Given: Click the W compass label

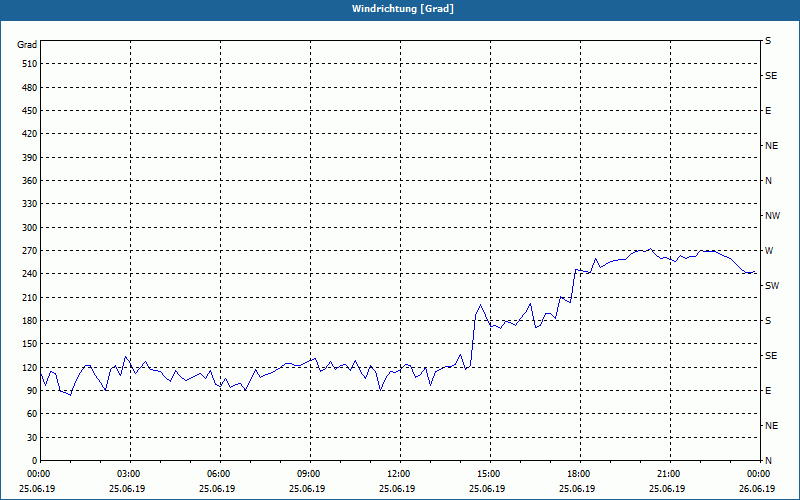Looking at the screenshot, I should pos(769,251).
